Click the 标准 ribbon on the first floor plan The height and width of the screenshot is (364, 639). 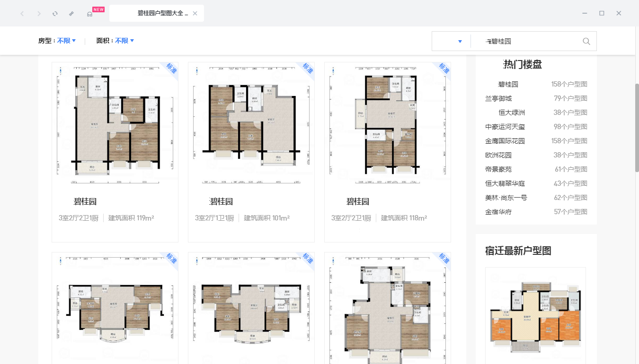point(171,69)
